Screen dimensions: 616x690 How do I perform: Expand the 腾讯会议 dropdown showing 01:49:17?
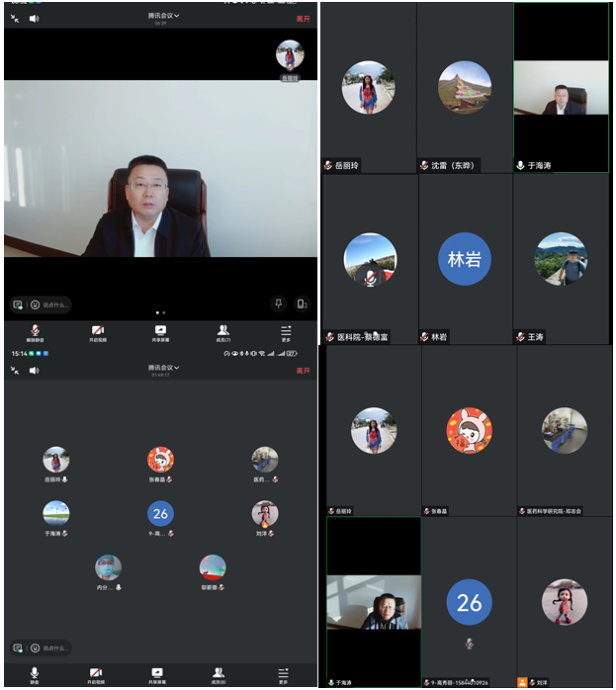coord(164,369)
